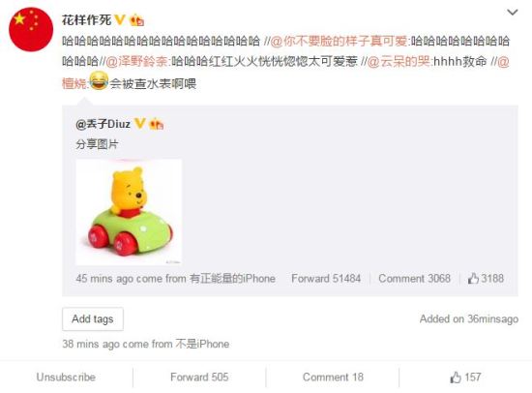Click Forward 51484 on the original post

click(326, 279)
